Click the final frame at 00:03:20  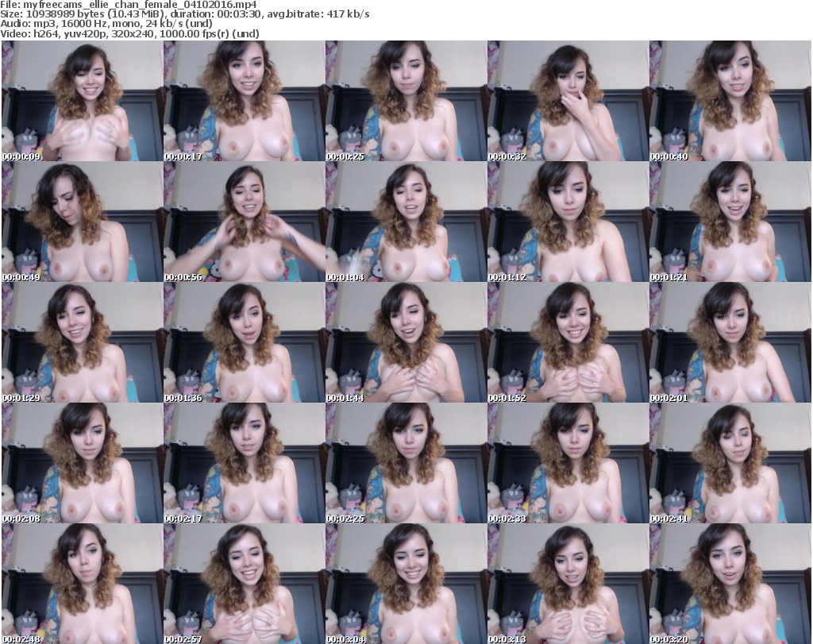(x=730, y=584)
